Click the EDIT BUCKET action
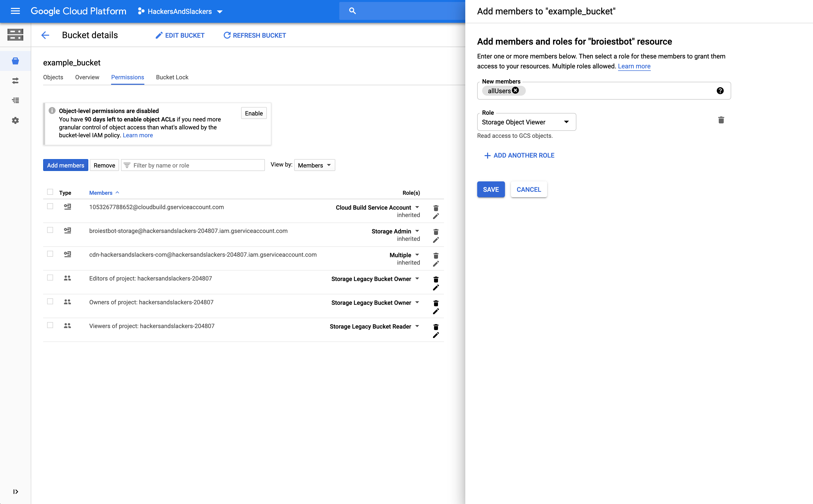This screenshot has height=504, width=813. tap(180, 35)
